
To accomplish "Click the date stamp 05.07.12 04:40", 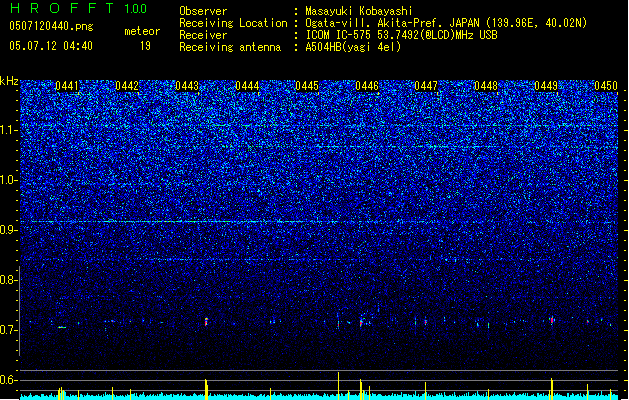I will coord(51,46).
